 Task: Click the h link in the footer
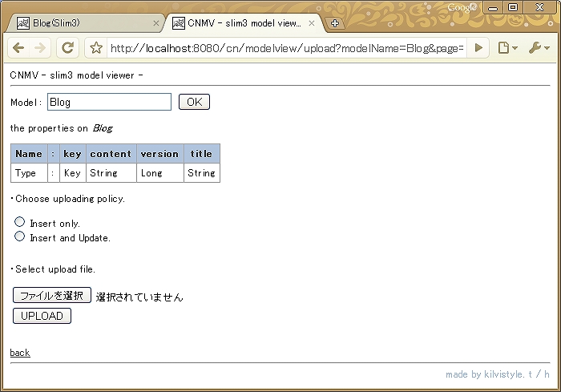547,374
